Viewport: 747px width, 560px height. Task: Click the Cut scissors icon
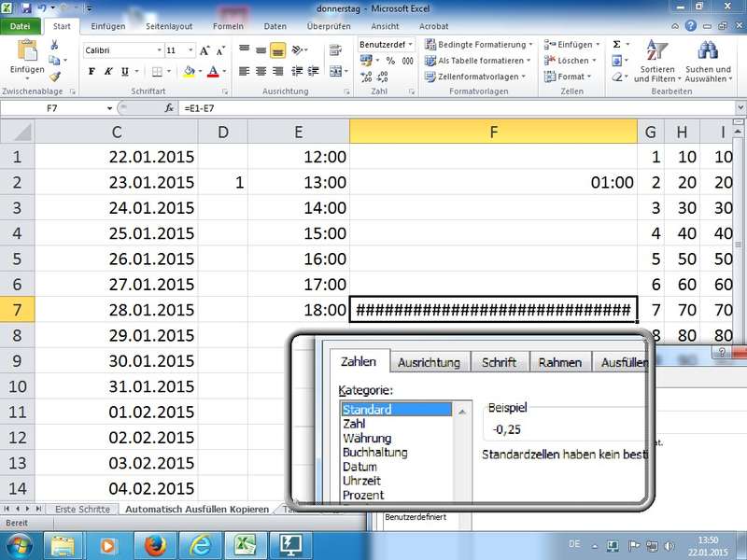tap(54, 45)
